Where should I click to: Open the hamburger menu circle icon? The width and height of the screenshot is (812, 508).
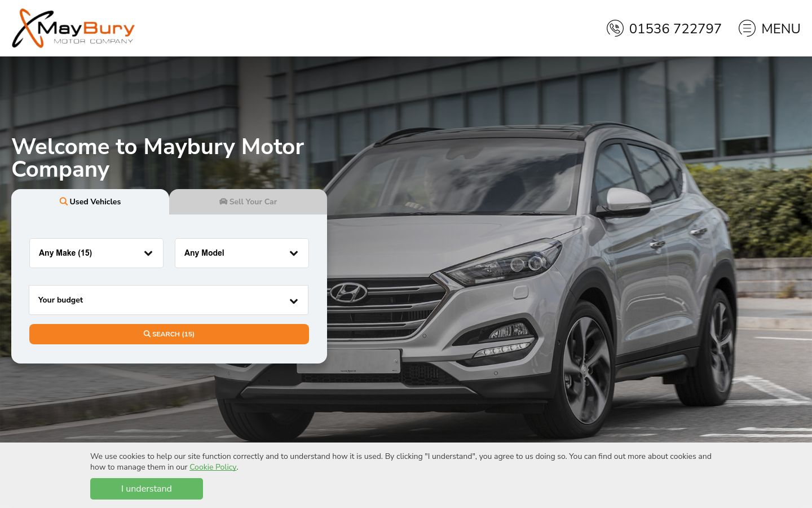click(x=747, y=28)
